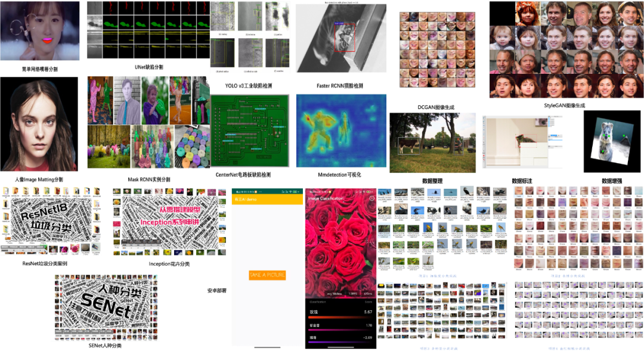Click the caption CenterNet电路板缺陷检测
Screen dimensions: 644x352
(243, 175)
